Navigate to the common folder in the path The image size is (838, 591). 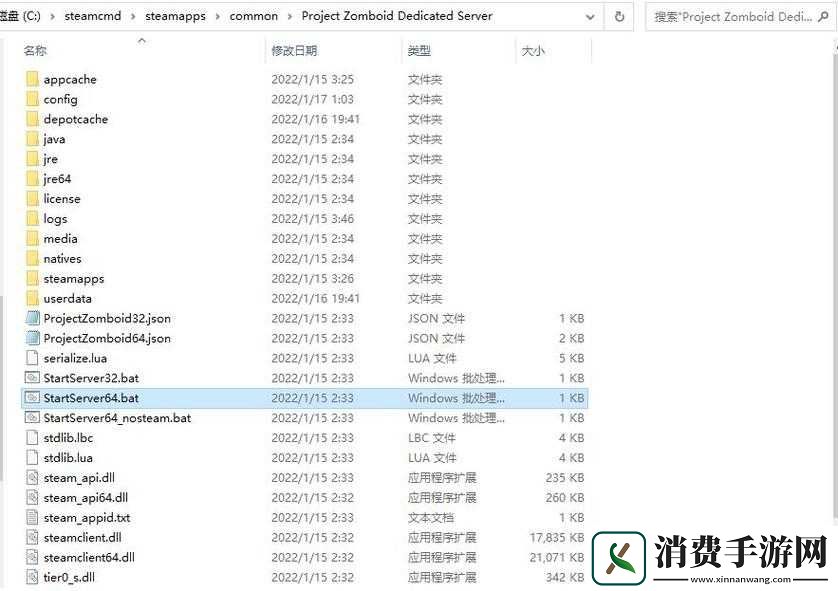pos(253,16)
